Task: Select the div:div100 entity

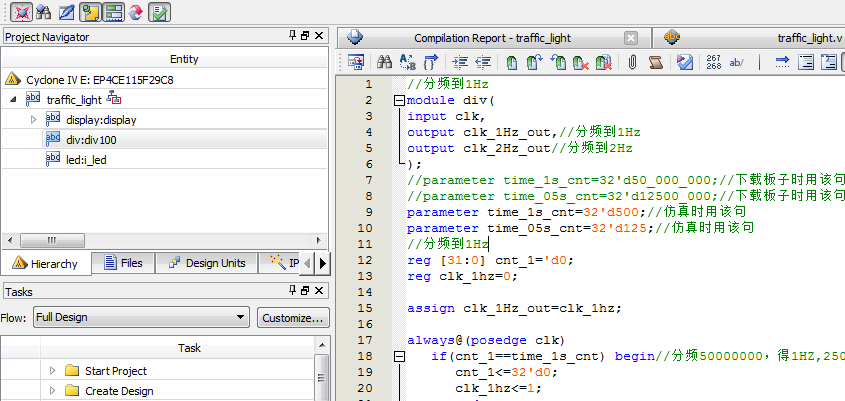Action: tap(91, 139)
